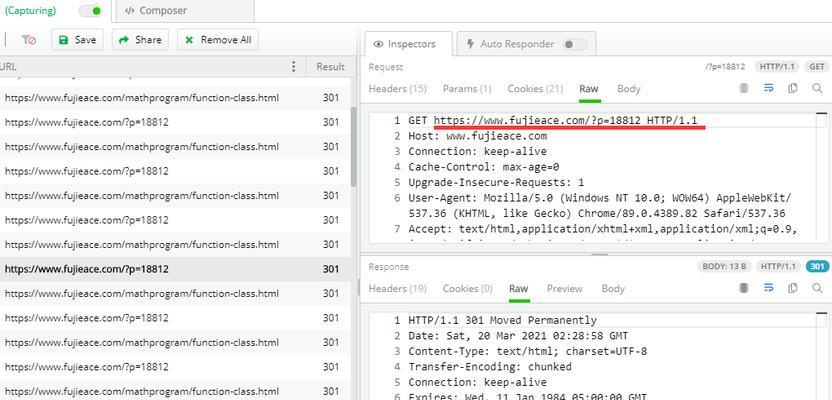This screenshot has width=832, height=400.
Task: Click the first toolbar icon in Response panel
Action: coord(744,289)
